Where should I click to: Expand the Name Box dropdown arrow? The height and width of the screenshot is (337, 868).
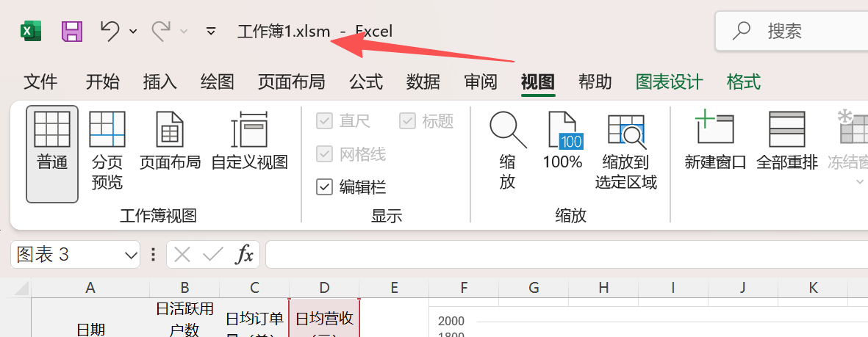point(132,255)
